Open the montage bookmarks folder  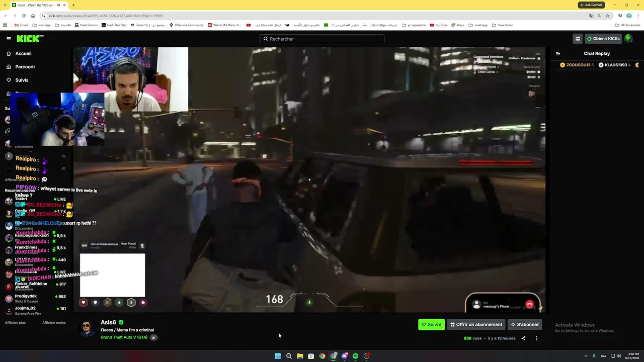coord(41,25)
